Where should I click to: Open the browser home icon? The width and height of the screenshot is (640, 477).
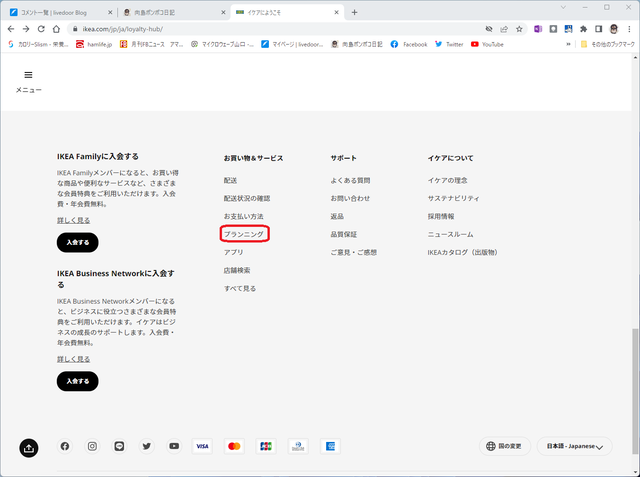pos(56,29)
